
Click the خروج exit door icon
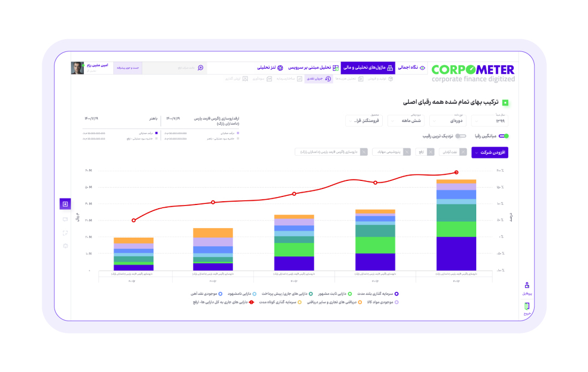pyautogui.click(x=527, y=308)
